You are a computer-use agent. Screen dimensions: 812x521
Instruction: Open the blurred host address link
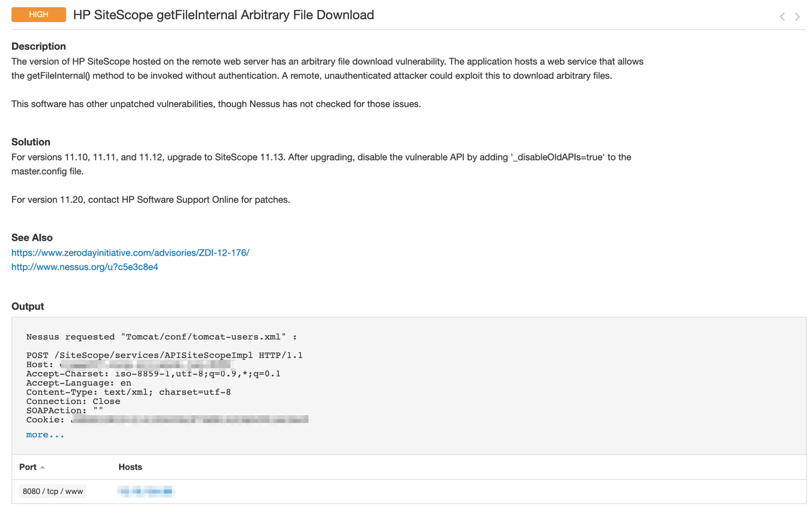146,491
